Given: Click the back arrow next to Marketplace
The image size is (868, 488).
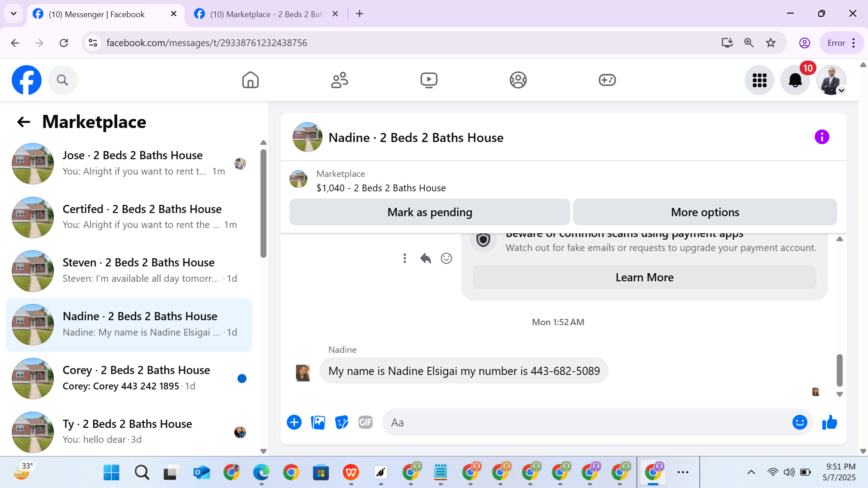Looking at the screenshot, I should [x=24, y=122].
